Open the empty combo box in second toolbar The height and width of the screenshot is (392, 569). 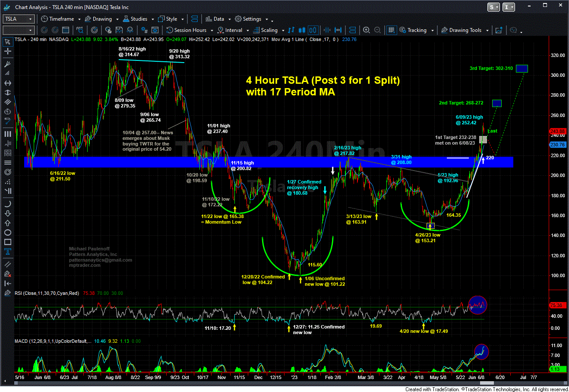pos(19,30)
